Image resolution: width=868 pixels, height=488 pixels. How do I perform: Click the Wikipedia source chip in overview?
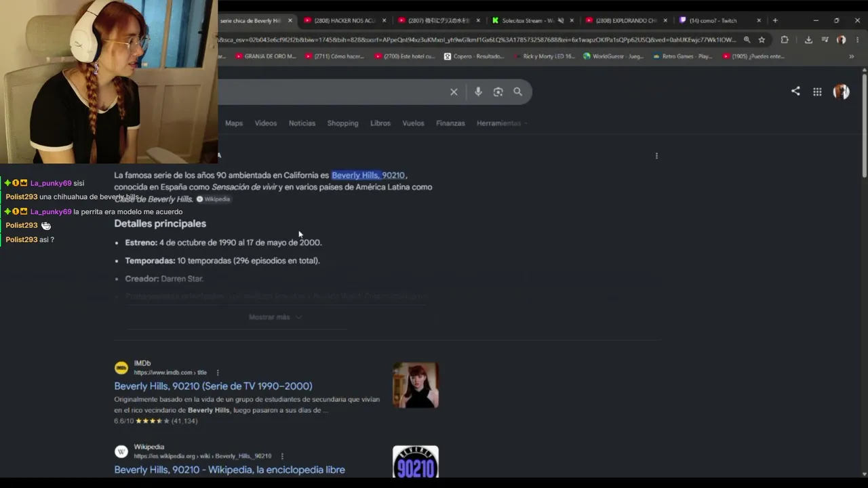coord(213,199)
